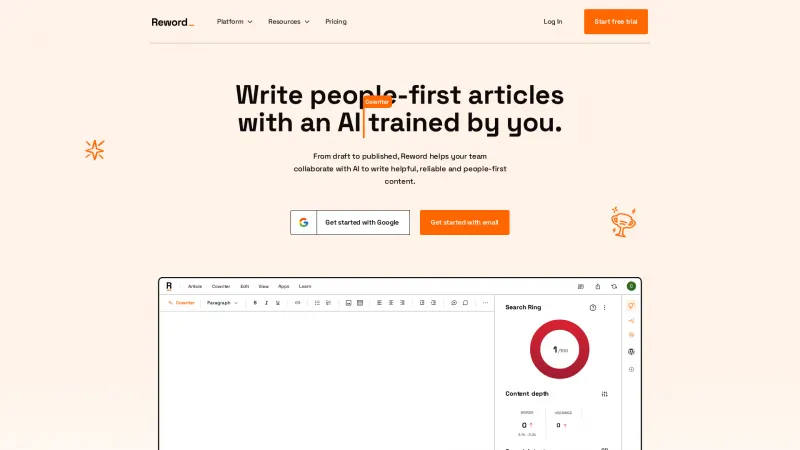Screen dimensions: 800x450
Task: Click the orange Cowriter toolbar button
Action: pos(182,303)
